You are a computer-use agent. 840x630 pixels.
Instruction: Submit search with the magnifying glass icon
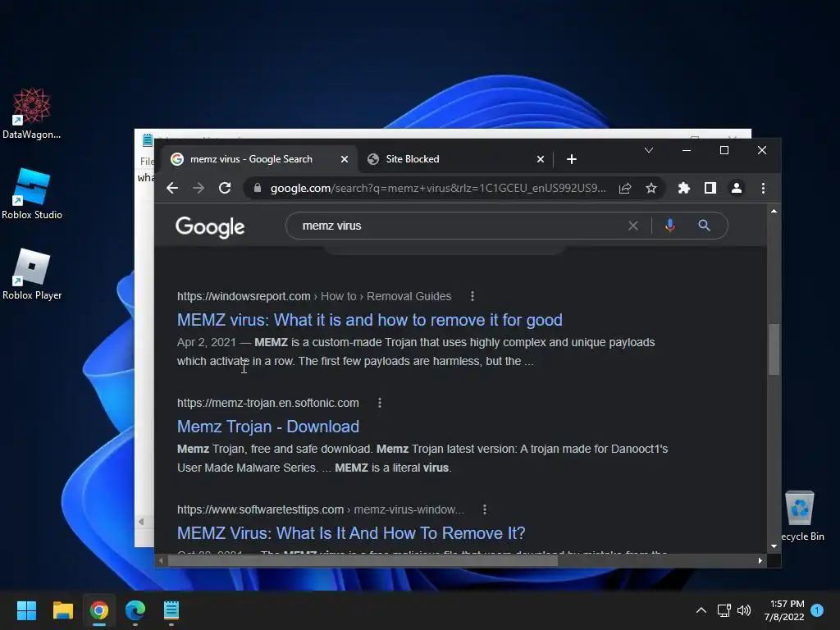click(x=705, y=226)
